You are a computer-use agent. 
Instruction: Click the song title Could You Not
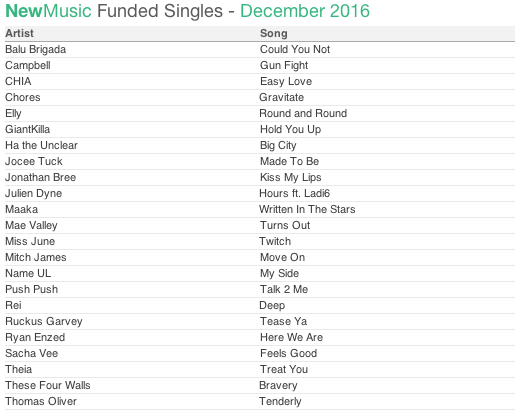click(x=295, y=49)
